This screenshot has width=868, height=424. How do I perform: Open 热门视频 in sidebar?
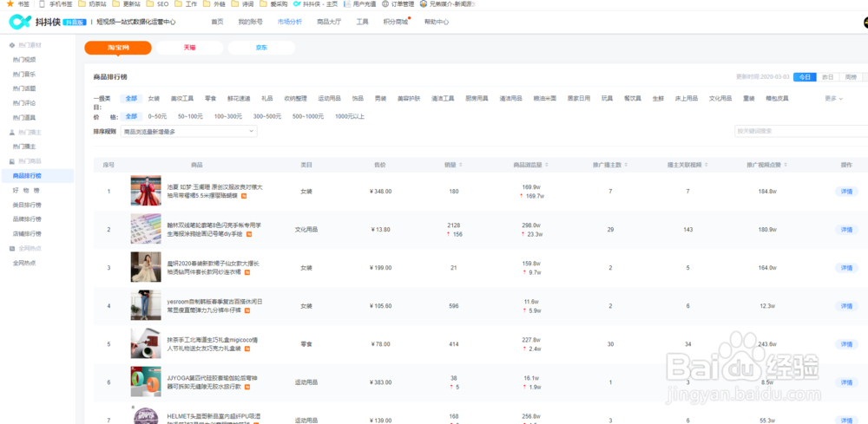tap(24, 59)
